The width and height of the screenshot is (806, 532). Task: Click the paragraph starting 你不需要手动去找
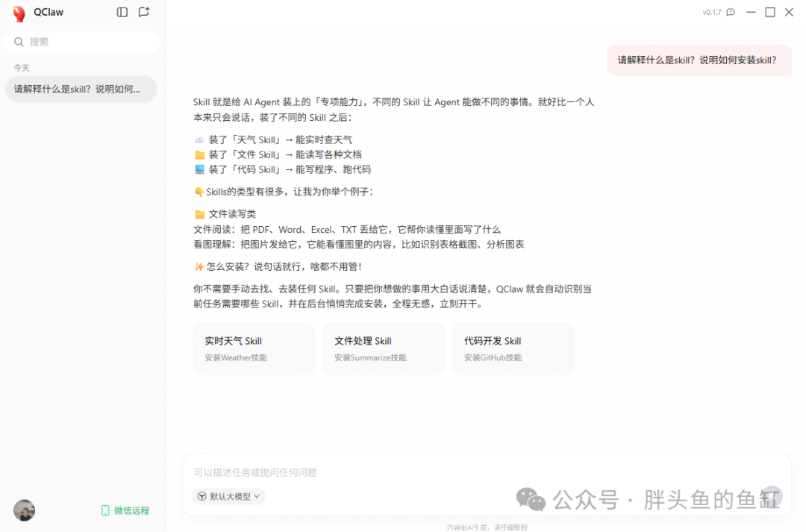[393, 296]
